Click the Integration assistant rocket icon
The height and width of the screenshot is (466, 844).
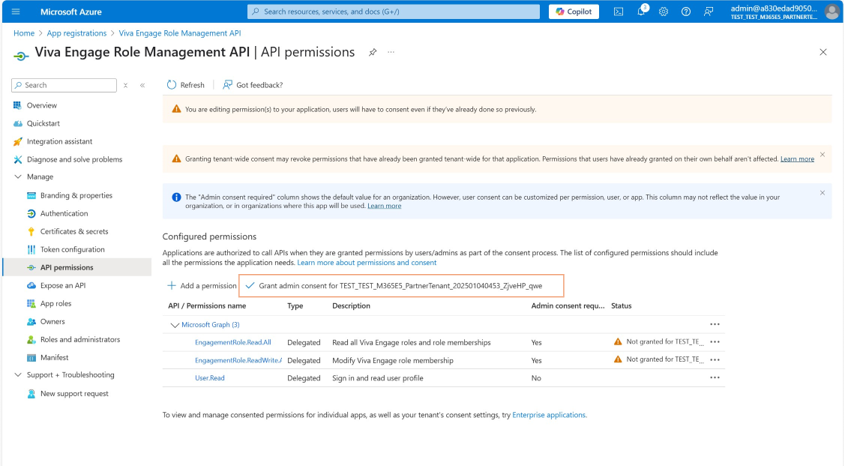tap(17, 141)
